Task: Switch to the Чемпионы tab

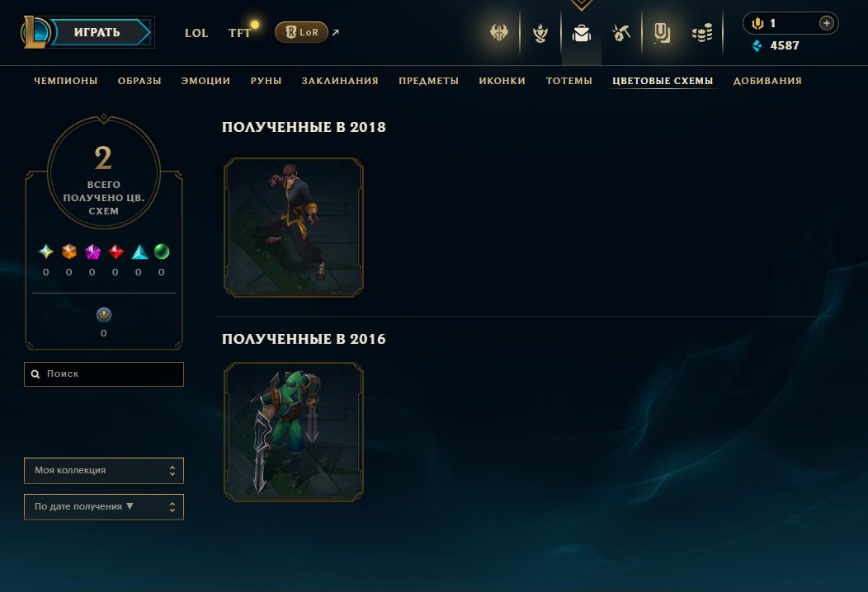Action: [66, 81]
